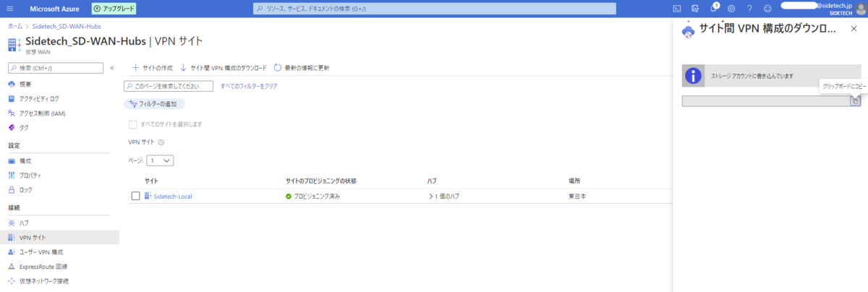This screenshot has height=292, width=868.
Task: Click the 東日本 location cell
Action: click(x=577, y=196)
